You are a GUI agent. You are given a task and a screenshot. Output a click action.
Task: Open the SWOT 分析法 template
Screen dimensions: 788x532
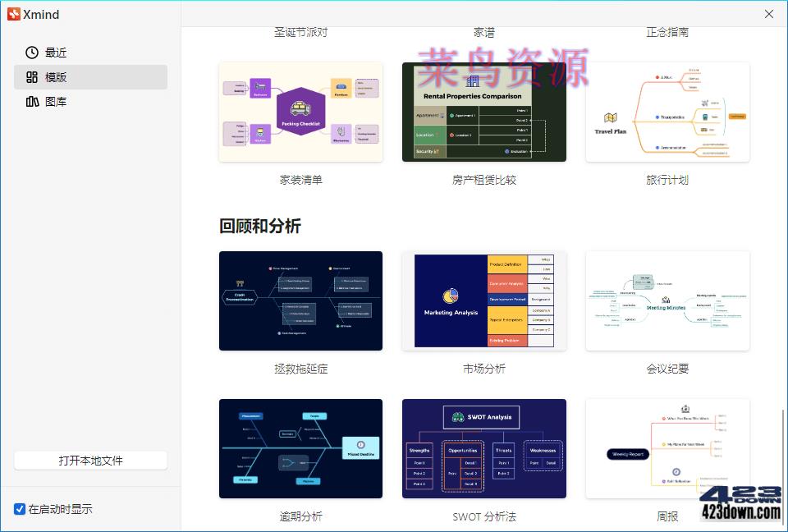(x=483, y=448)
